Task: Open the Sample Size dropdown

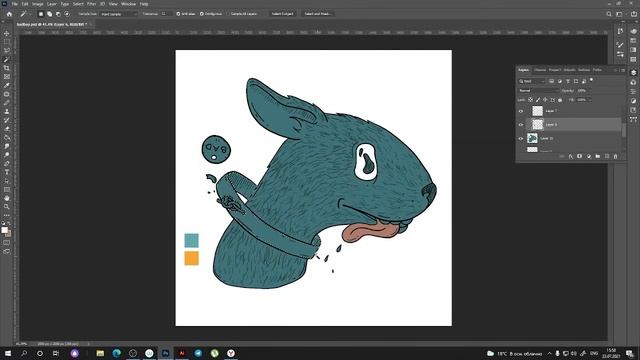Action: point(119,14)
